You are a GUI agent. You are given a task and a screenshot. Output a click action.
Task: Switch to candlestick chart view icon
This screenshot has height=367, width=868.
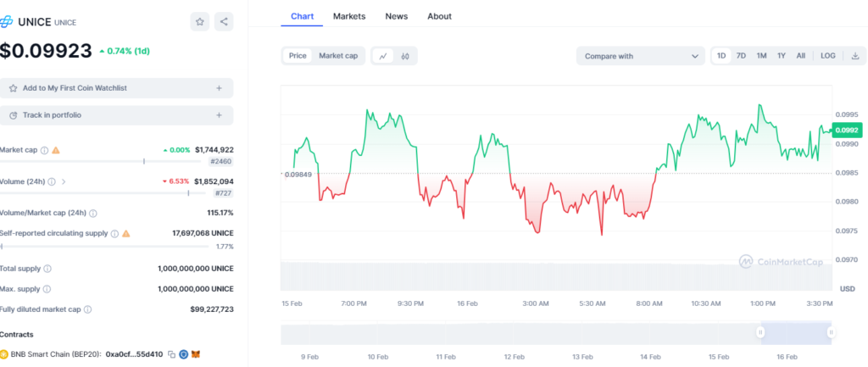coord(405,56)
